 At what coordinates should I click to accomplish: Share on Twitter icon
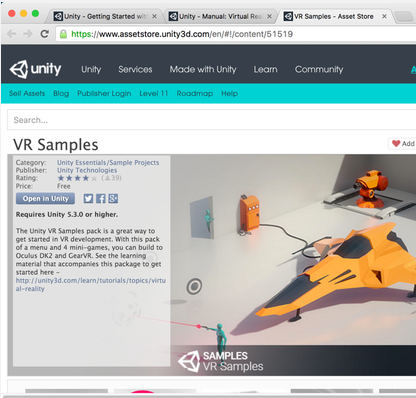(88, 199)
